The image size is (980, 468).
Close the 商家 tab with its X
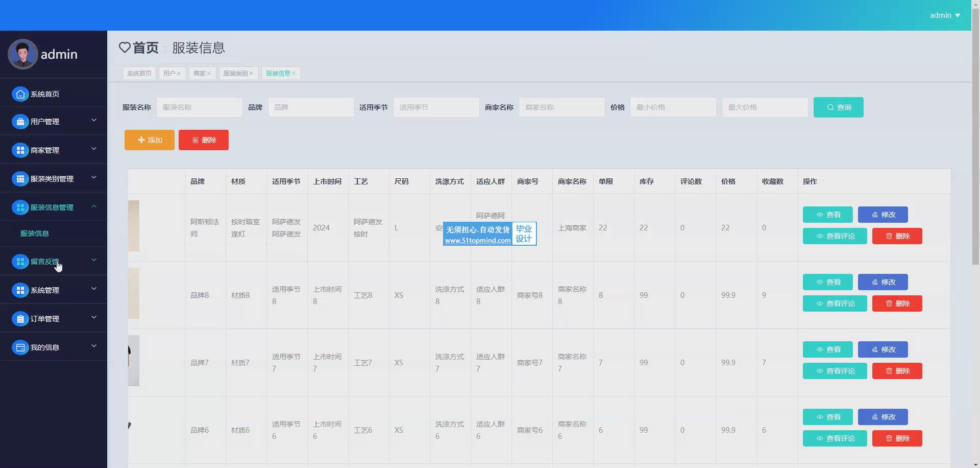coord(209,74)
